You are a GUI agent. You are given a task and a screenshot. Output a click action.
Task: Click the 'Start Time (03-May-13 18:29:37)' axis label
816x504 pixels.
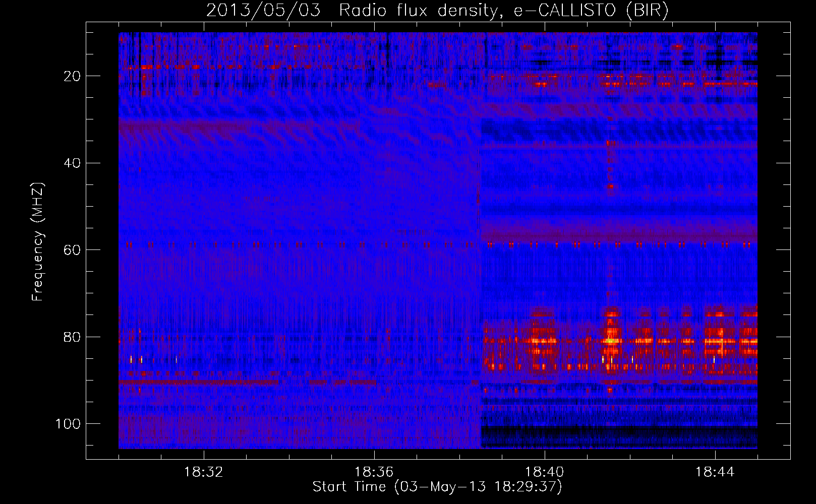point(437,487)
